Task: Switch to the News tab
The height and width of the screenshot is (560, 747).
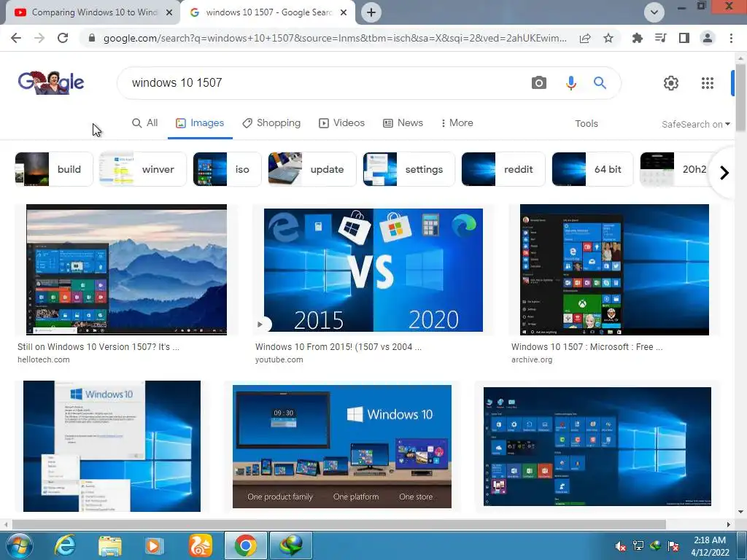Action: [403, 122]
